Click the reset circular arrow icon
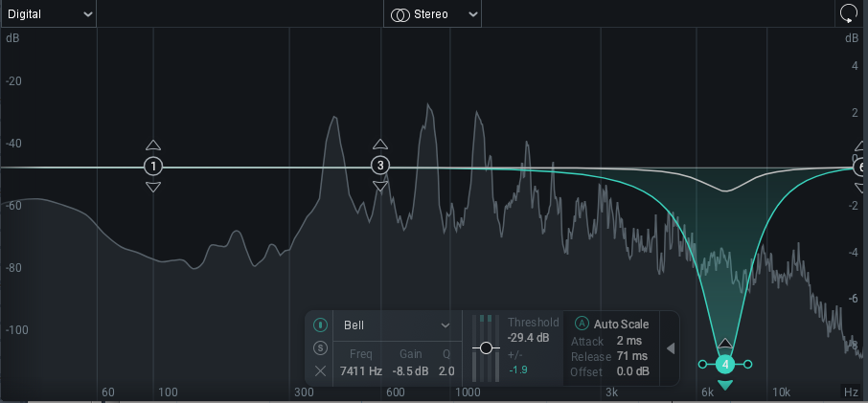This screenshot has height=403, width=868. (848, 13)
